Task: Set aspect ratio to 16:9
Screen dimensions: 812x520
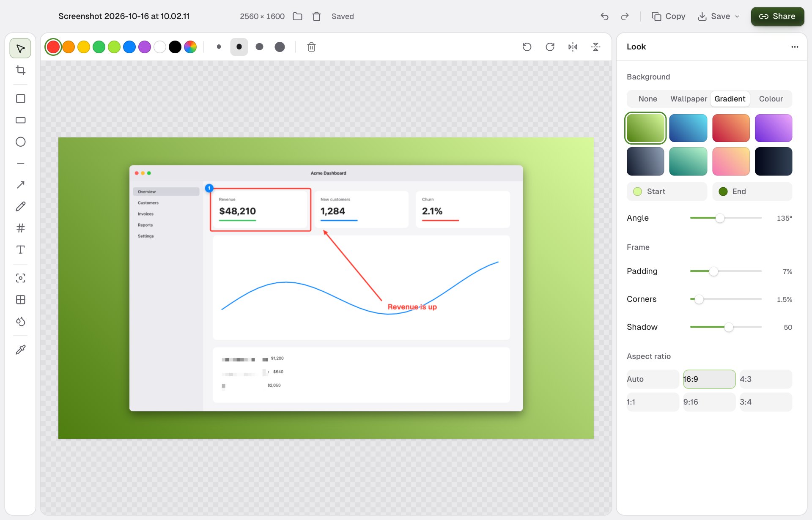Action: 709,379
